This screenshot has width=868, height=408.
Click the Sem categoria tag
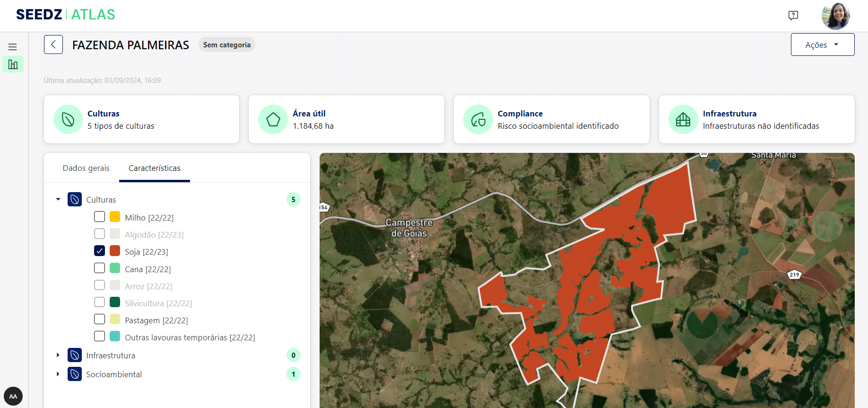coord(227,44)
